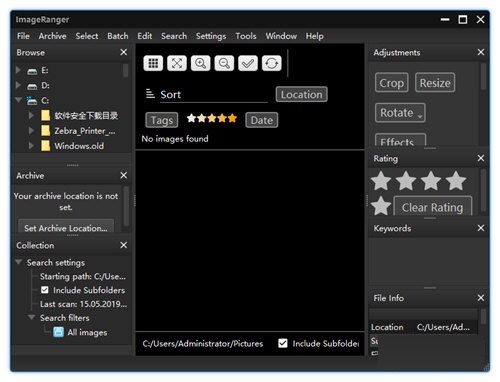Zoom in with the magnifier plus icon
Screen dimensions: 500x382
[x=200, y=63]
